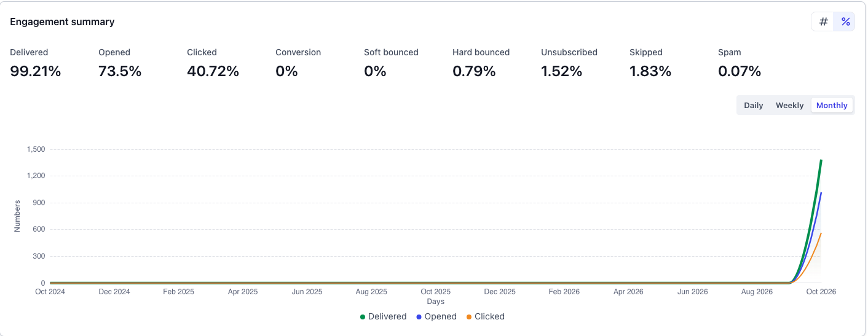Click the Opened 73.5% metric

[x=120, y=63]
